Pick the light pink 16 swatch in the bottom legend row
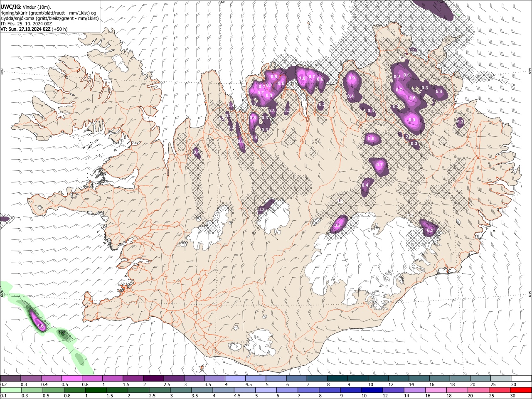Screen dimensions: 532x399 click(x=436, y=390)
